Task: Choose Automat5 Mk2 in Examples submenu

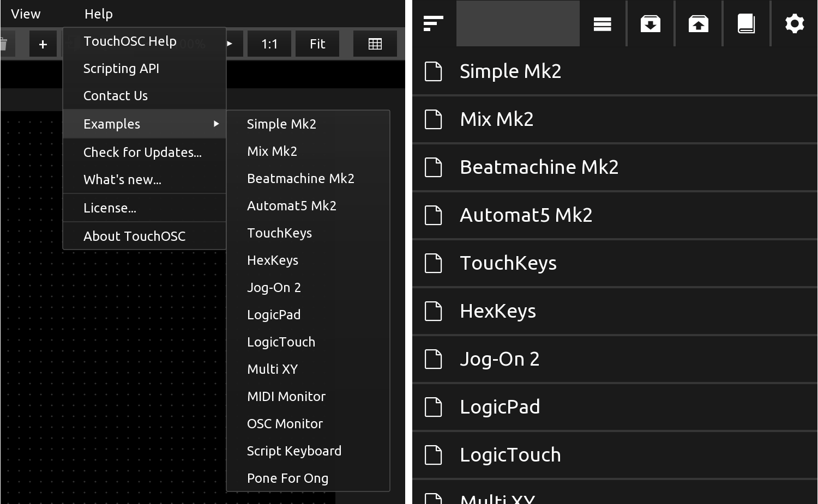Action: pyautogui.click(x=308, y=206)
